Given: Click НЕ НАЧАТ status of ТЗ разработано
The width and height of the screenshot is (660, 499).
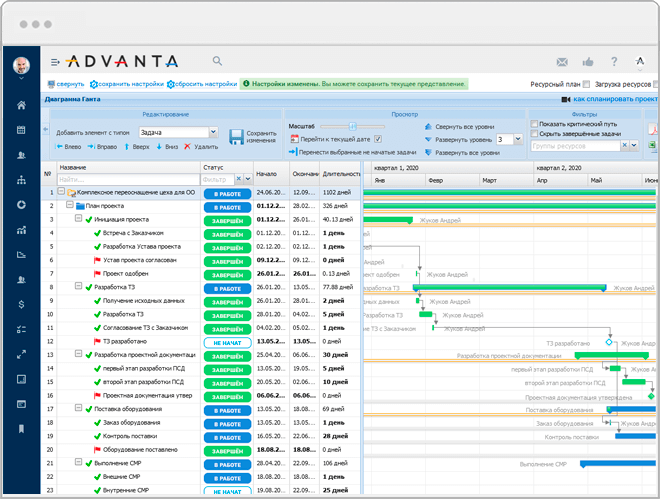Looking at the screenshot, I should coord(227,342).
